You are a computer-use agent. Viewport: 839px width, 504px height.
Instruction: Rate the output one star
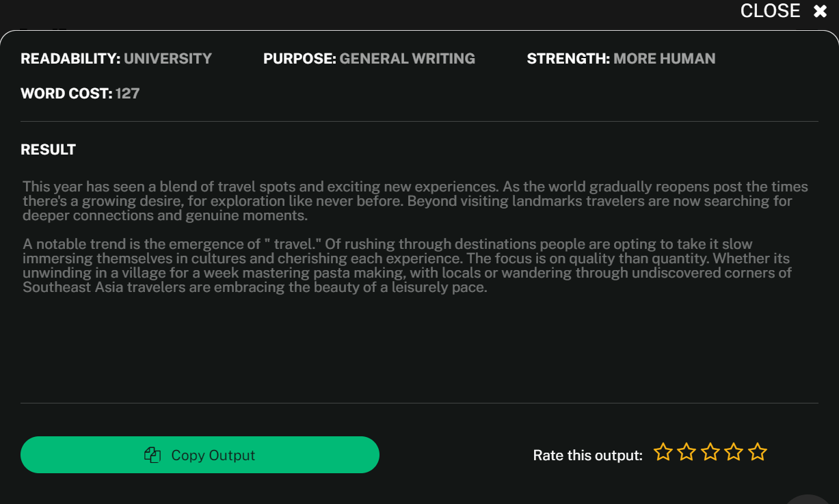(x=663, y=452)
